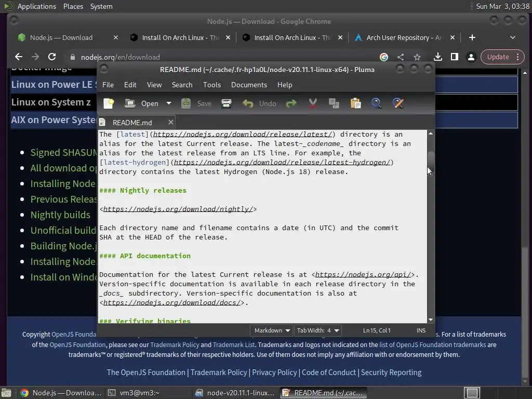Viewport: 532px width, 399px height.
Task: Bookmark this page with star icon
Action: [x=417, y=57]
